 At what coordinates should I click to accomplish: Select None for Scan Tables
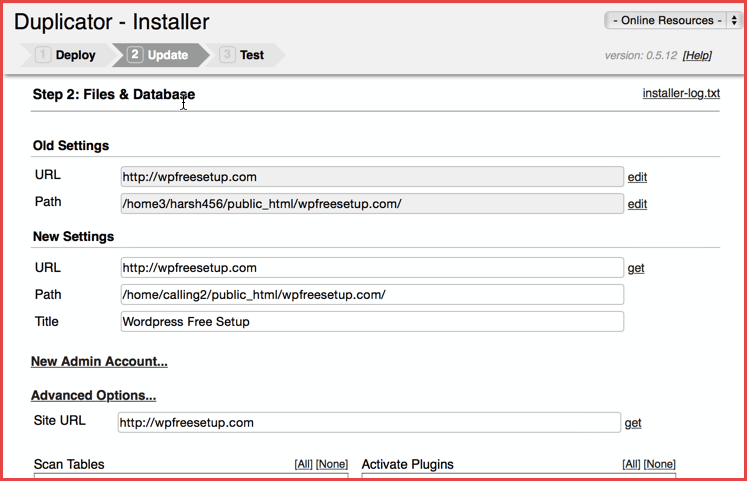click(x=332, y=464)
